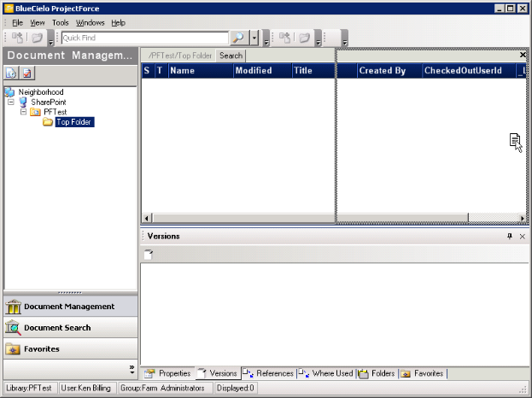Open the Document Management navigation pane
The width and height of the screenshot is (532, 398).
pyautogui.click(x=71, y=307)
